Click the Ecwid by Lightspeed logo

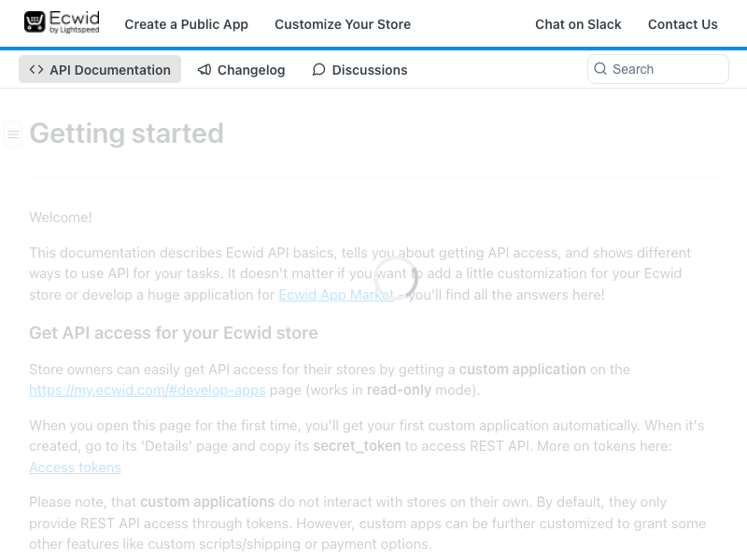pos(62,22)
